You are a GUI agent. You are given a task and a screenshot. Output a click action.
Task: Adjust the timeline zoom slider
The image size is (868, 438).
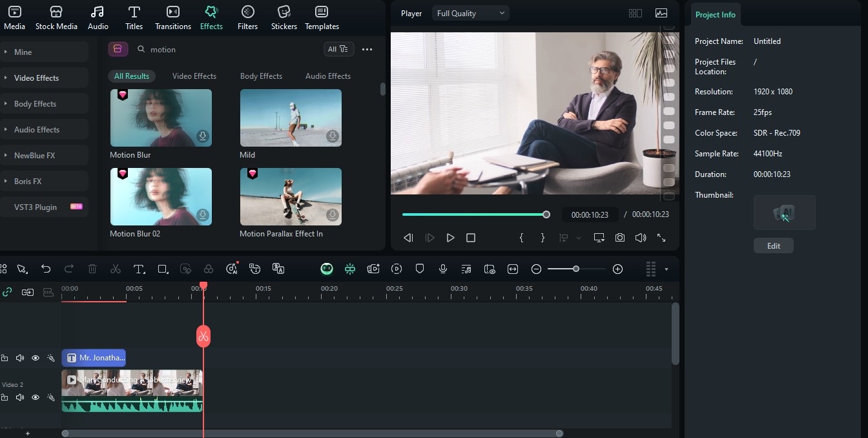[575, 269]
